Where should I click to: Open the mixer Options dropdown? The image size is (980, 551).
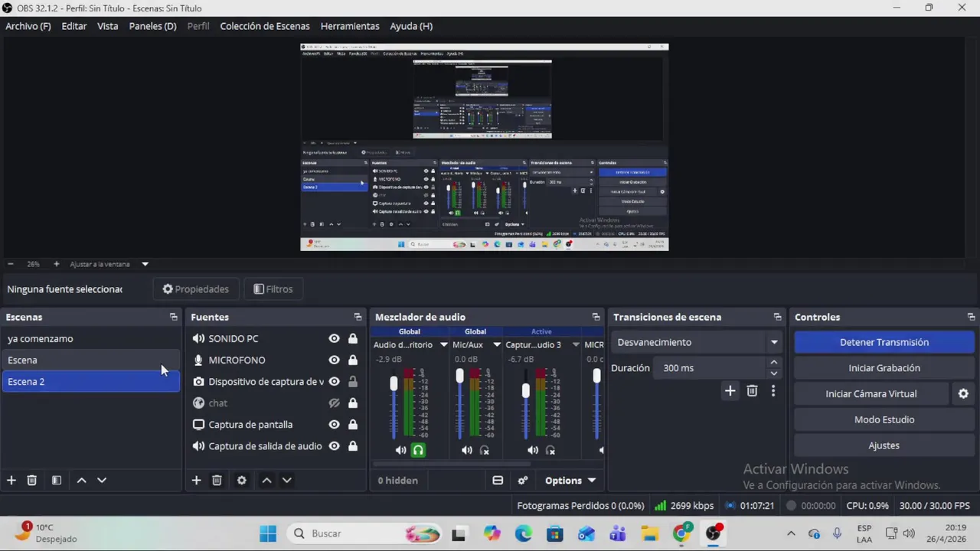570,481
